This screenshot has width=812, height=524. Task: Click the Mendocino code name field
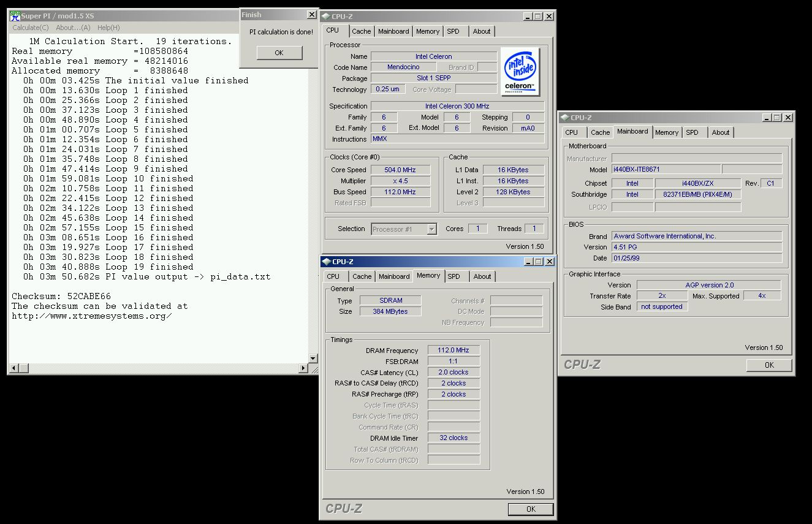[x=403, y=67]
